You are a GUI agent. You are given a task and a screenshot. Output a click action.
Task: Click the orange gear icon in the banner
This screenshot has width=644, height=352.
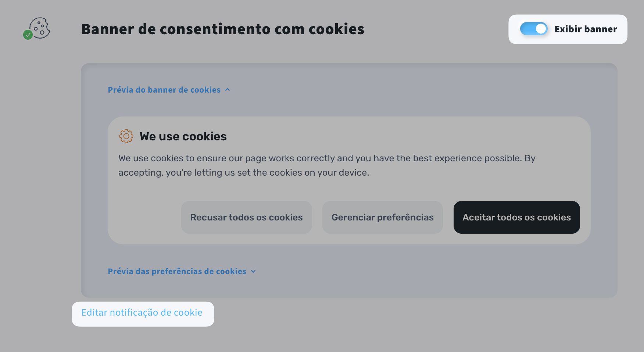click(x=126, y=136)
